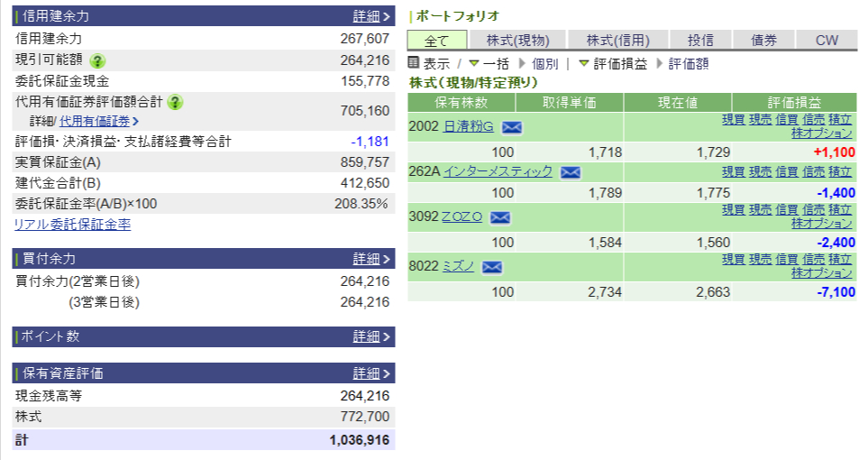Select the 全て portfolio tab
This screenshot has width=868, height=460.
pos(437,40)
